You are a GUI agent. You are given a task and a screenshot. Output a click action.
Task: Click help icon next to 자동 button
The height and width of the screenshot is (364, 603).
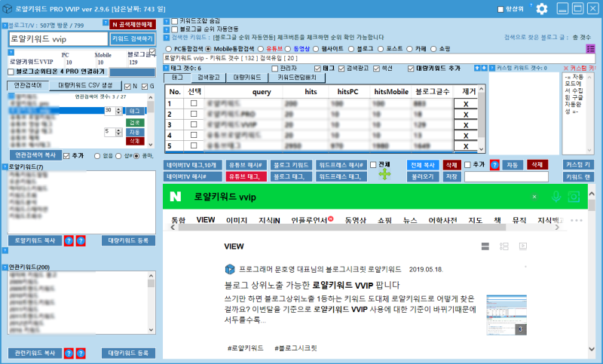click(x=495, y=165)
